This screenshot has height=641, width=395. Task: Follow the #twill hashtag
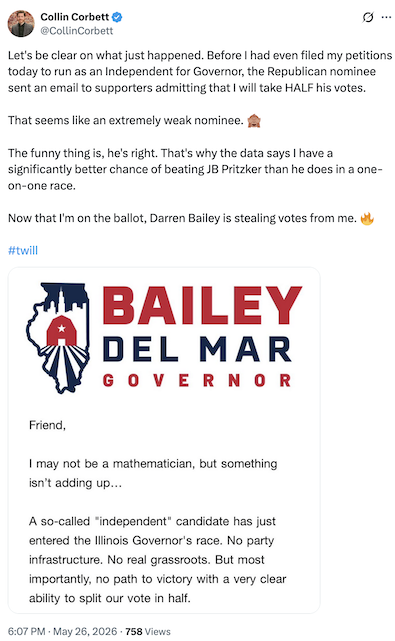[x=23, y=250]
